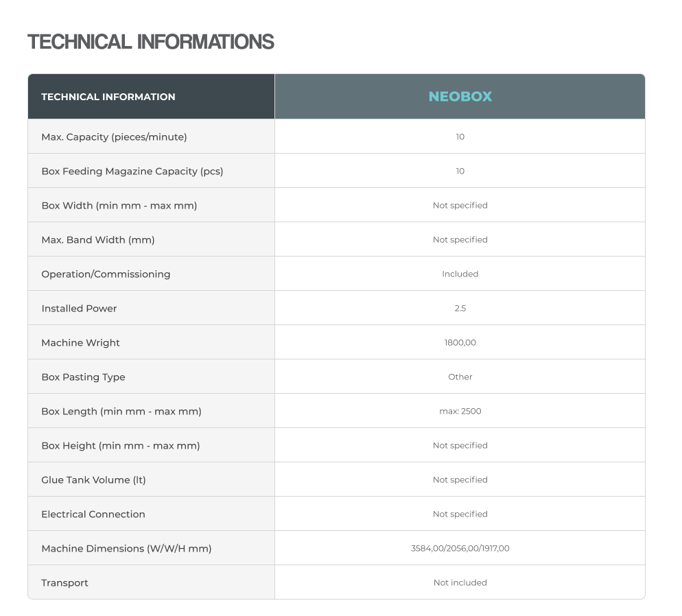
Task: Click the Transport row label
Action: 64,582
